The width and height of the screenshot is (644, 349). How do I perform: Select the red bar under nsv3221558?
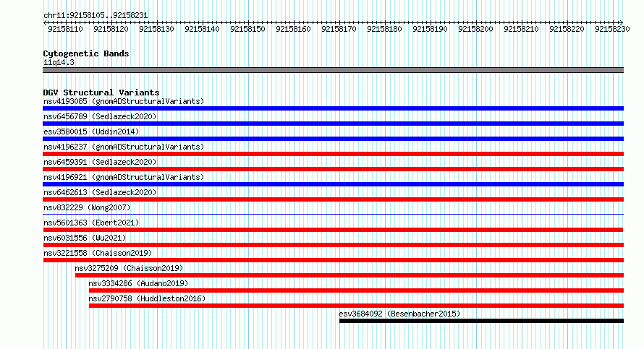pos(333,260)
